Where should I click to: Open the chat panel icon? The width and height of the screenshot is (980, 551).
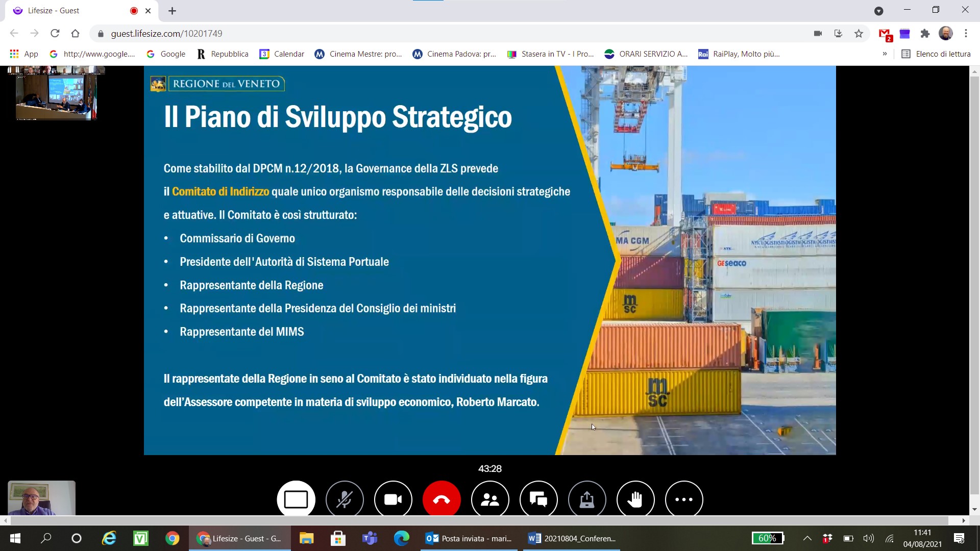[x=538, y=499]
